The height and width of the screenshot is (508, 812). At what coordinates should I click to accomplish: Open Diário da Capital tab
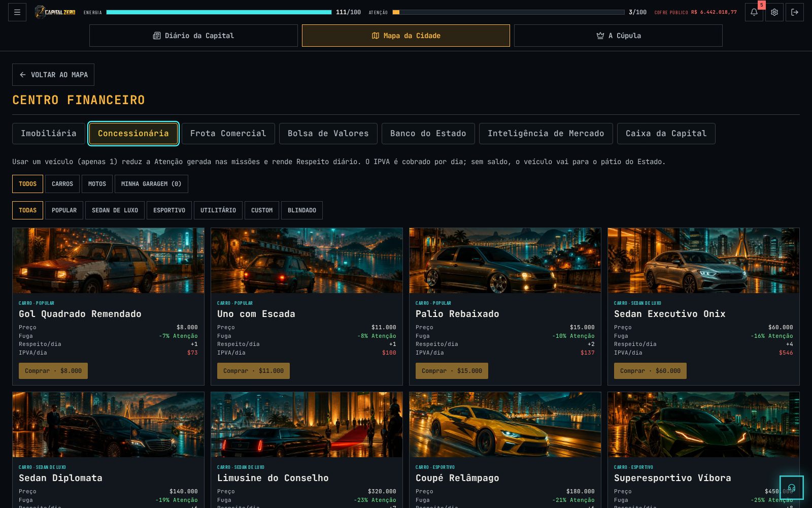(x=193, y=36)
